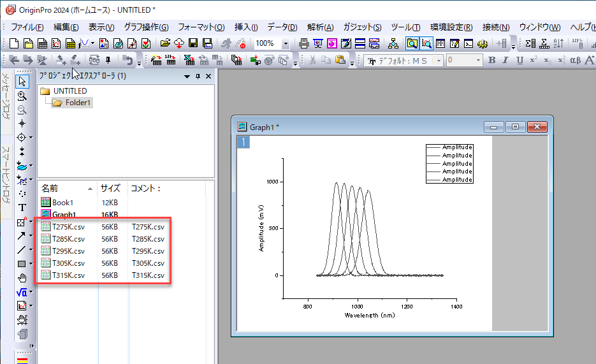Expand the equation tool flyout arrow
Viewport: 596px width, 364px height.
(x=31, y=292)
